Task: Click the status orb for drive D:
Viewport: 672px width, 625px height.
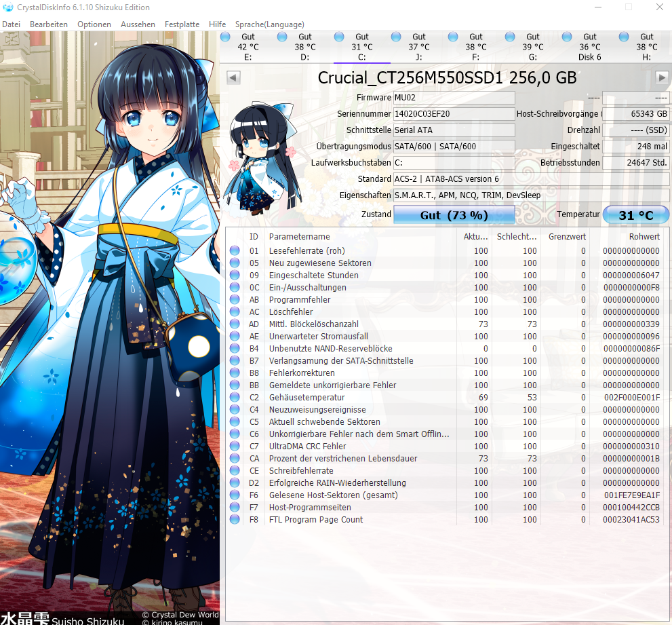Action: click(x=282, y=37)
